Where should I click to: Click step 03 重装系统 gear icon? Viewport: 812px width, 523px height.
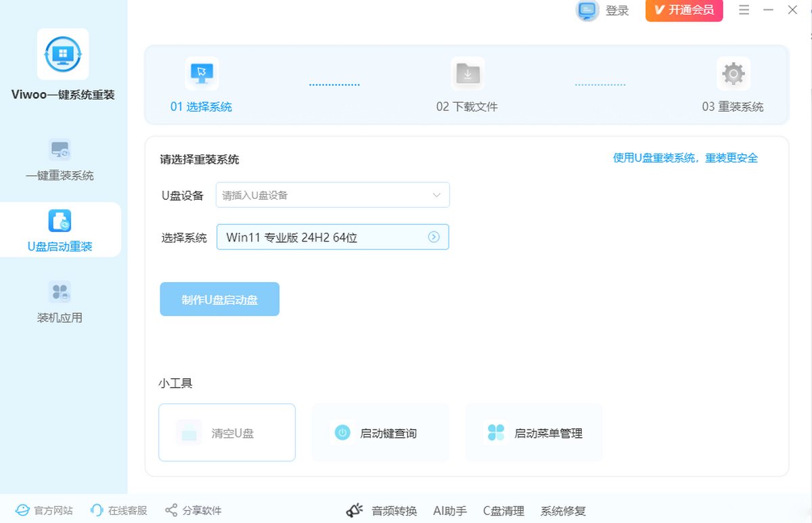(734, 73)
